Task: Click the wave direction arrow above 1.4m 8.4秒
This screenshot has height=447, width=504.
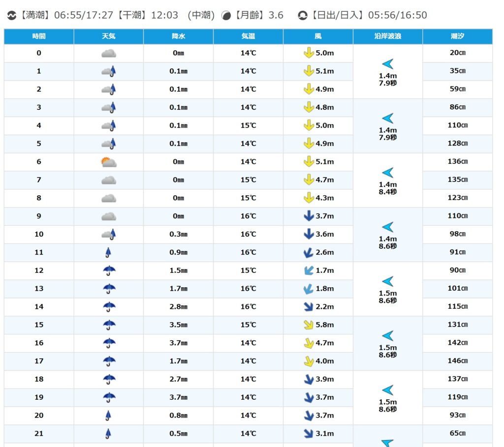Action: click(x=388, y=173)
